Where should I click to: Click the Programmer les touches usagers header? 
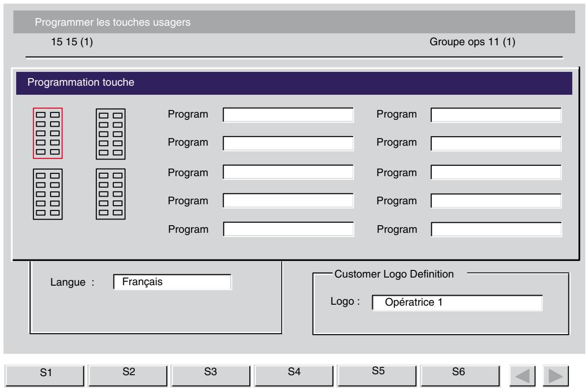coord(294,22)
